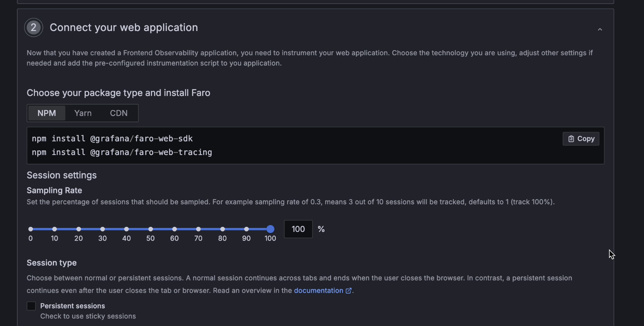The image size is (644, 326).
Task: Select the NPM package tab
Action: tap(47, 113)
